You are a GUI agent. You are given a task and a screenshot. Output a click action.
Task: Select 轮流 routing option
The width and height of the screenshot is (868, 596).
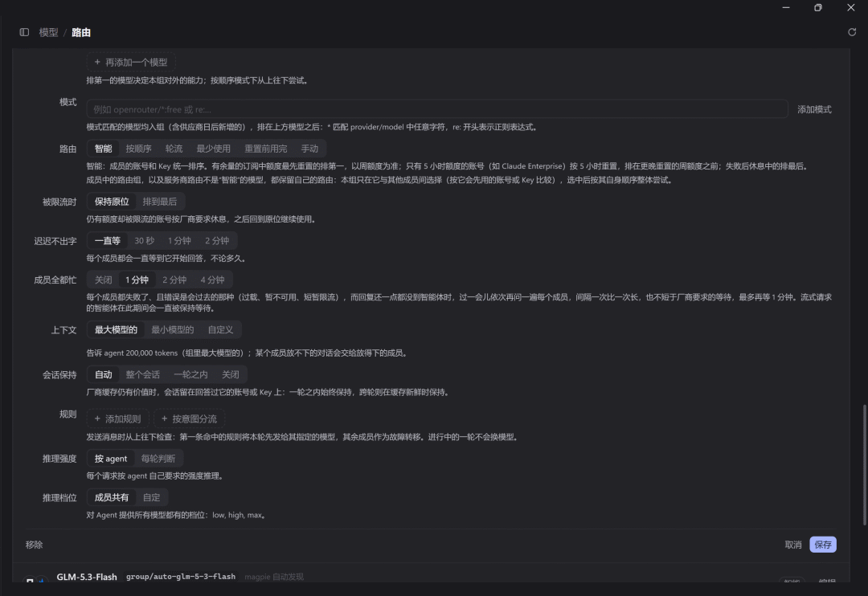click(x=174, y=149)
